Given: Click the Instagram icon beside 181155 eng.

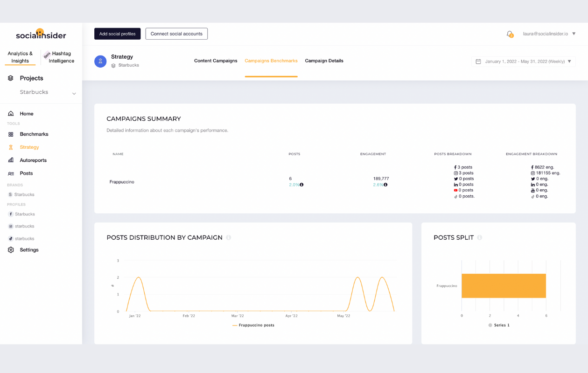Looking at the screenshot, I should pyautogui.click(x=533, y=173).
